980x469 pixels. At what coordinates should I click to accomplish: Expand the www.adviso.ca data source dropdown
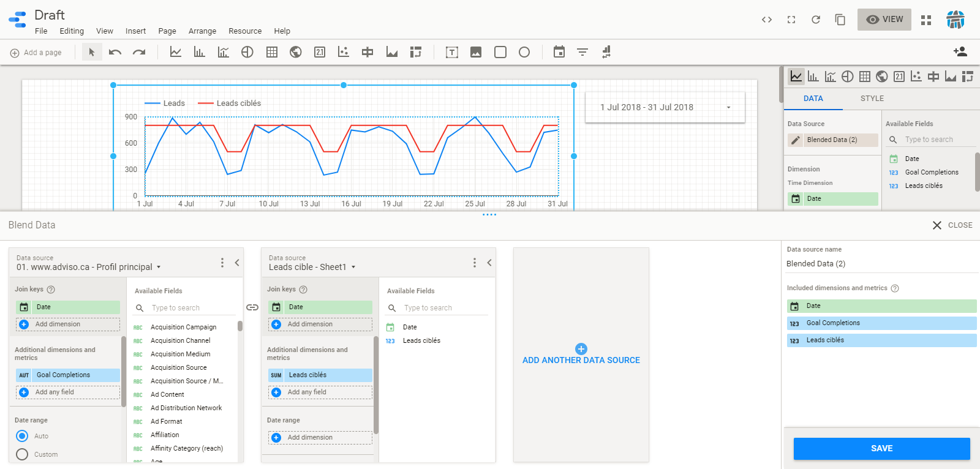(159, 267)
